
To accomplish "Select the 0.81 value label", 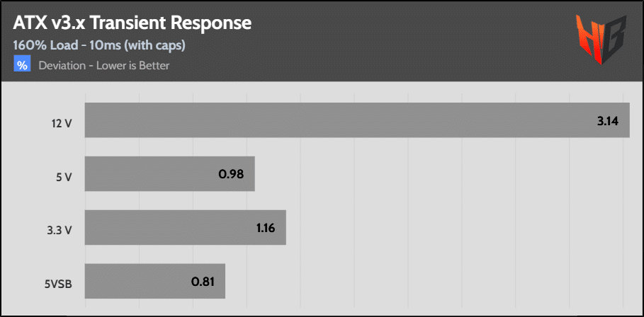I will click(203, 282).
